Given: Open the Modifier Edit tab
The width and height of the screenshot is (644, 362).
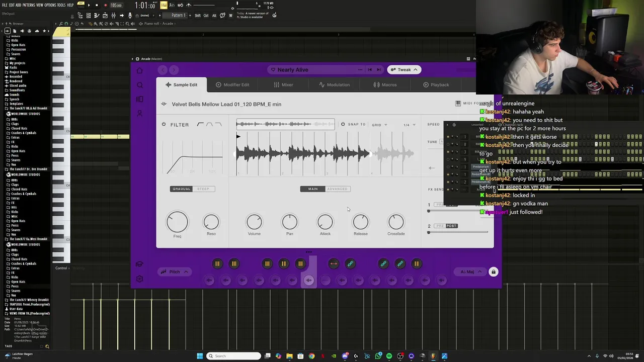Looking at the screenshot, I should click(232, 85).
